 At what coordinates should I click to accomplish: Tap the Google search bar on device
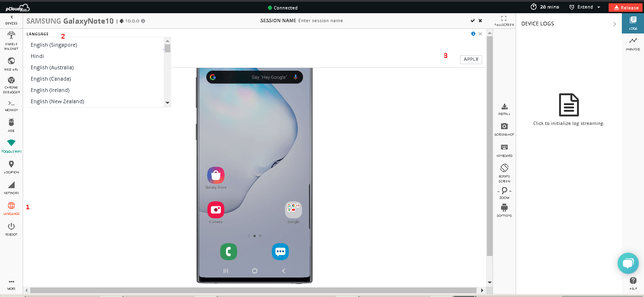click(x=254, y=77)
